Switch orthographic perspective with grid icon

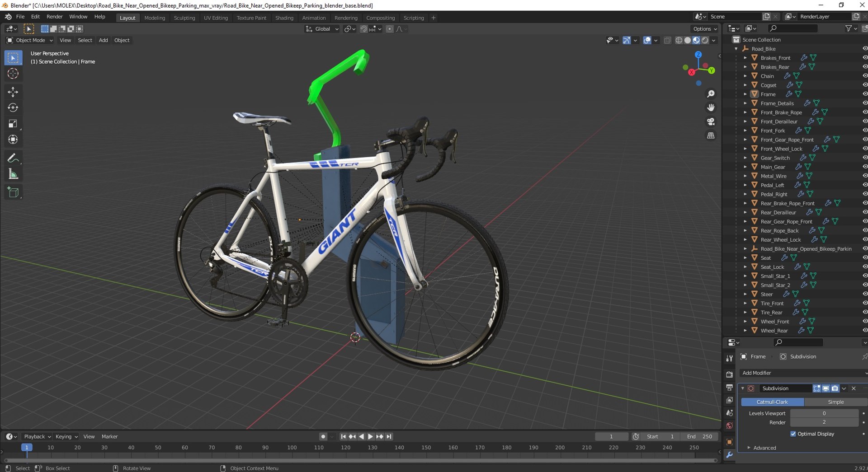711,136
